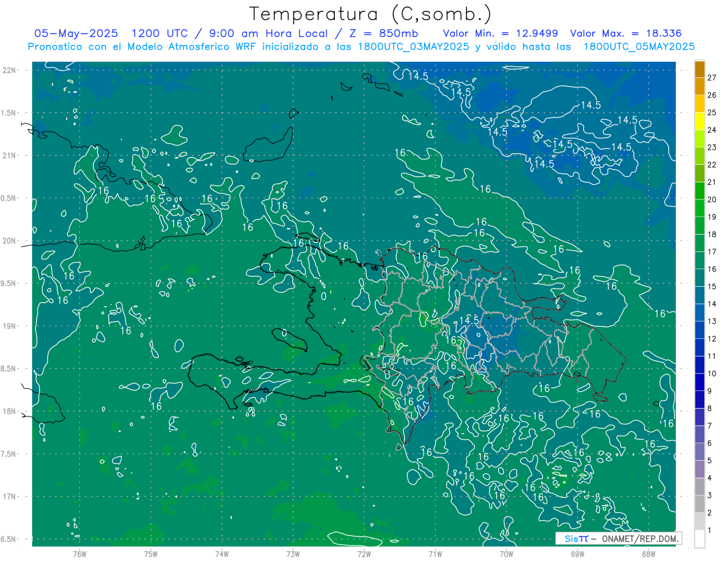Click the number 18 on the color scale
Viewport: 728px width, 562px height.
pyautogui.click(x=712, y=234)
